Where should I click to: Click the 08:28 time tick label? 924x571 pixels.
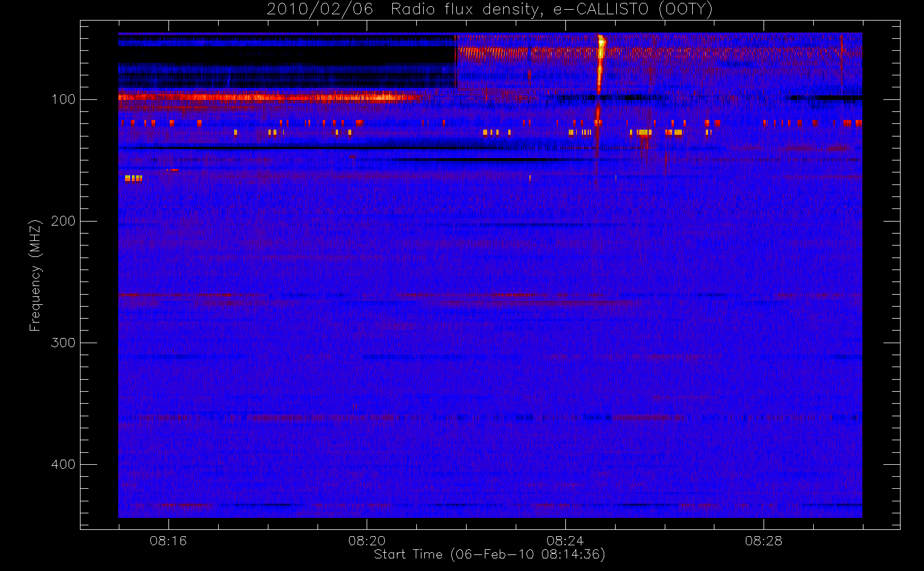pos(764,541)
